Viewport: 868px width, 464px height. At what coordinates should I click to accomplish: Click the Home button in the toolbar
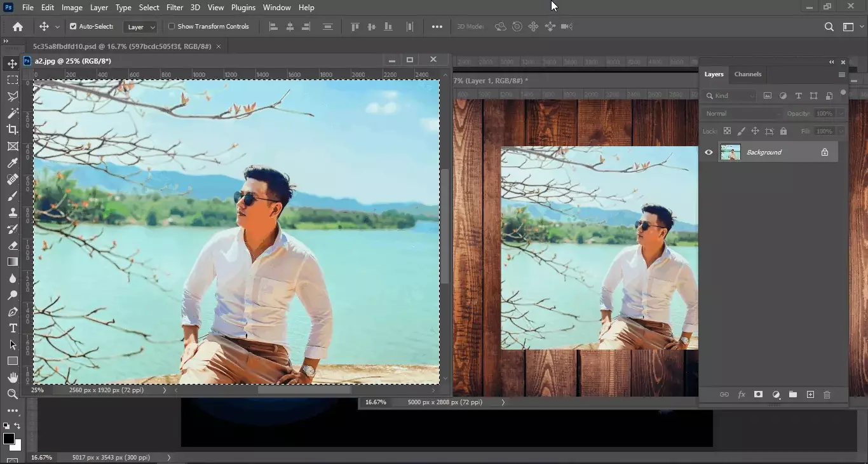coord(17,27)
